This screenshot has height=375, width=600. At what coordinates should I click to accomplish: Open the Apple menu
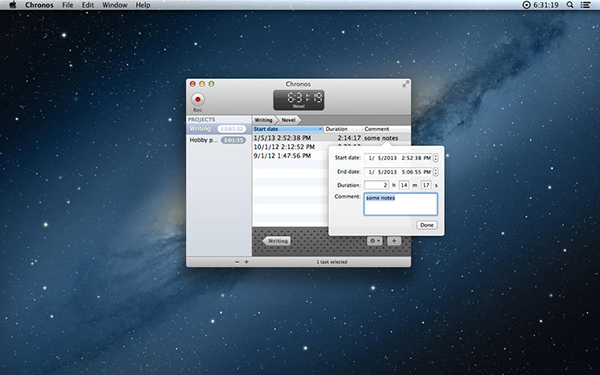tap(13, 5)
